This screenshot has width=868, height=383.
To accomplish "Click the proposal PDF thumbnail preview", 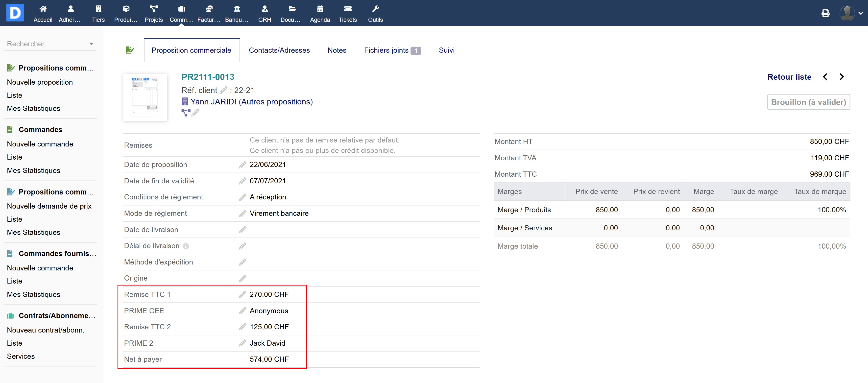I will point(145,97).
